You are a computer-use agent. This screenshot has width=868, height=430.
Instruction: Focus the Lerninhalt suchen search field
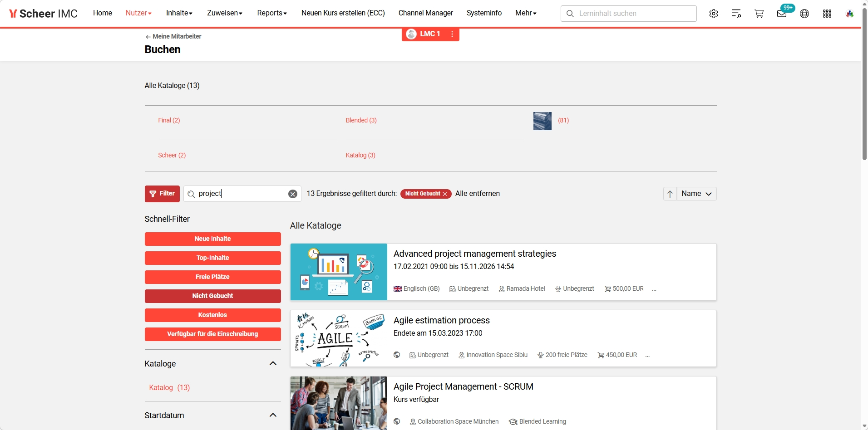629,14
